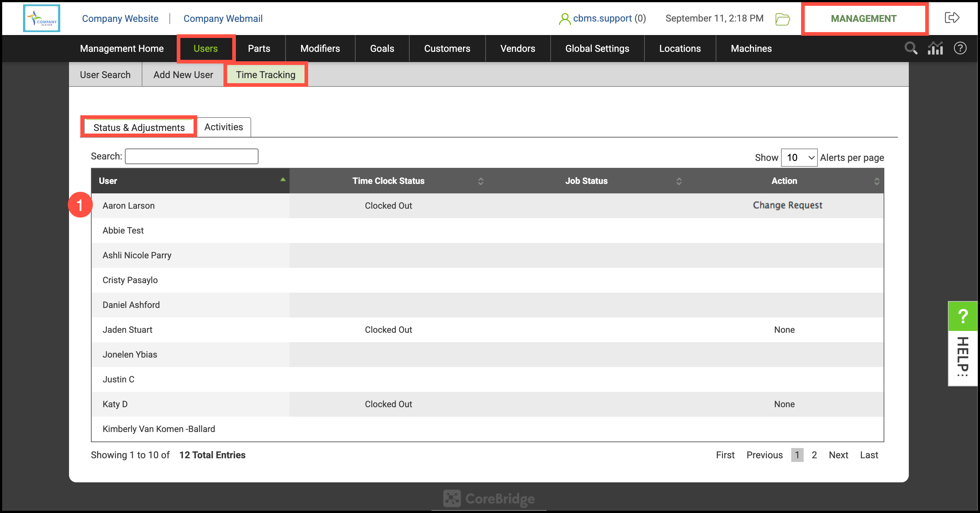Sort by the Action column
Screen dimensions: 980x513
click(784, 181)
